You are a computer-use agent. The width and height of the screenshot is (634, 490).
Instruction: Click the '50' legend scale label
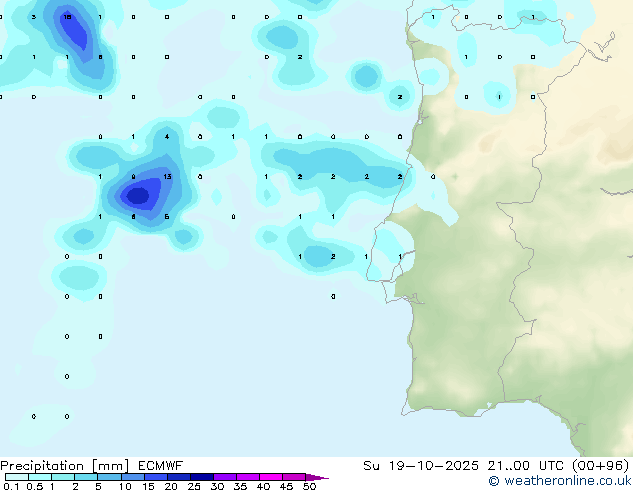click(x=309, y=486)
